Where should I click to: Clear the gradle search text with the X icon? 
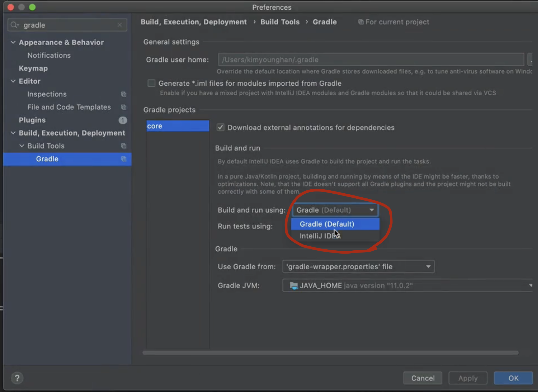pyautogui.click(x=120, y=25)
